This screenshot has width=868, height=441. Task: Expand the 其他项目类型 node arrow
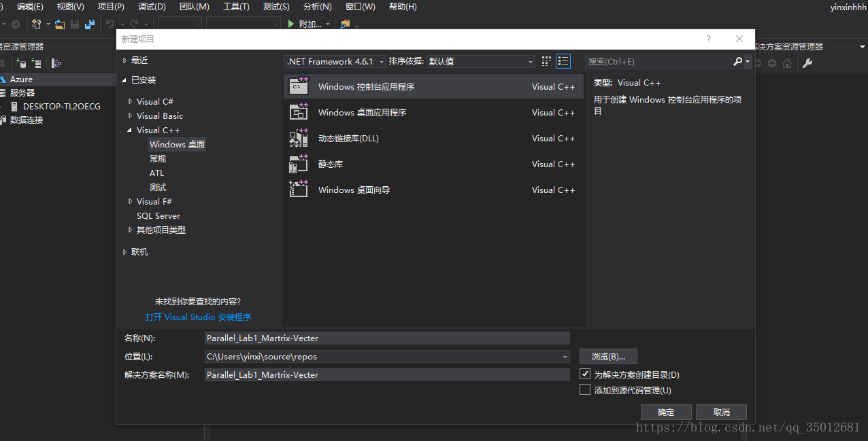coord(131,230)
